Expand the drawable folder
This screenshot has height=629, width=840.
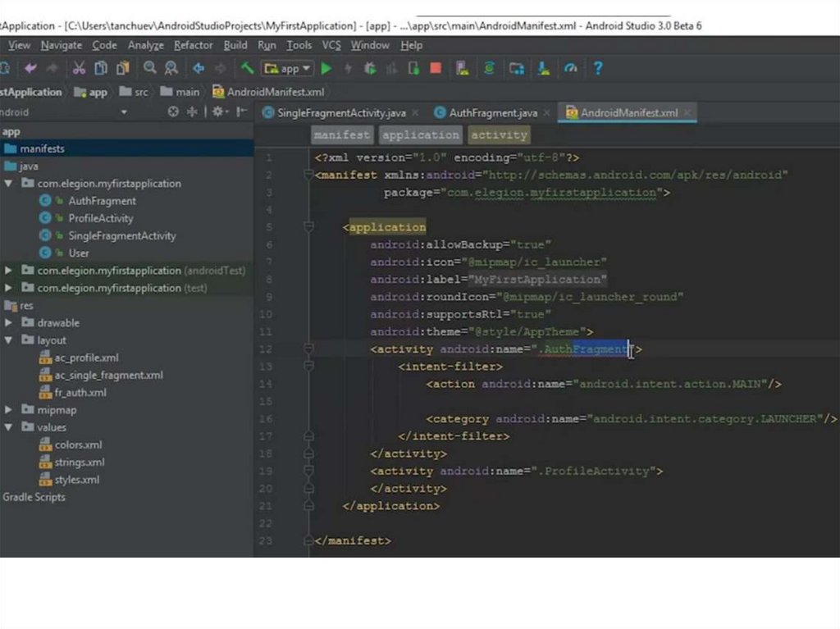click(x=9, y=323)
